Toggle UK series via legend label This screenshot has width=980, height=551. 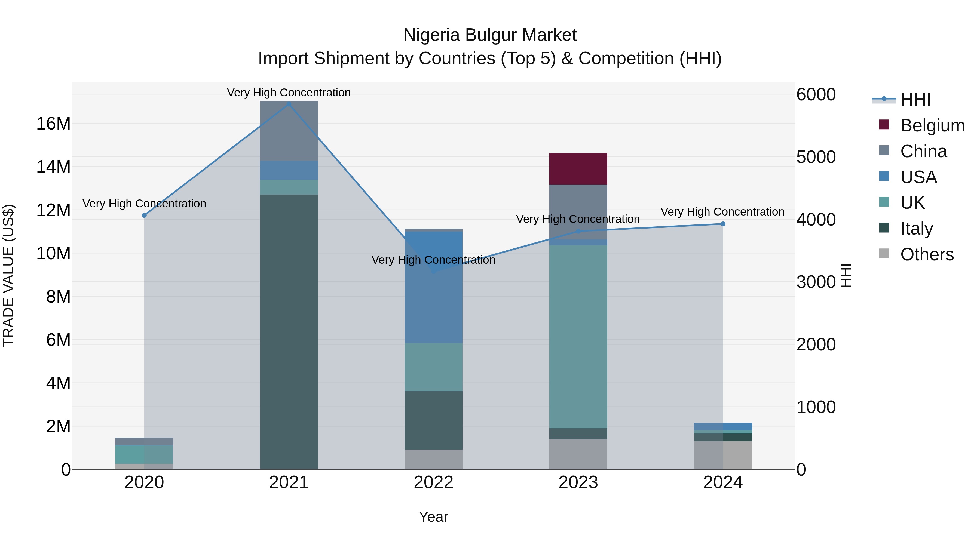[913, 203]
